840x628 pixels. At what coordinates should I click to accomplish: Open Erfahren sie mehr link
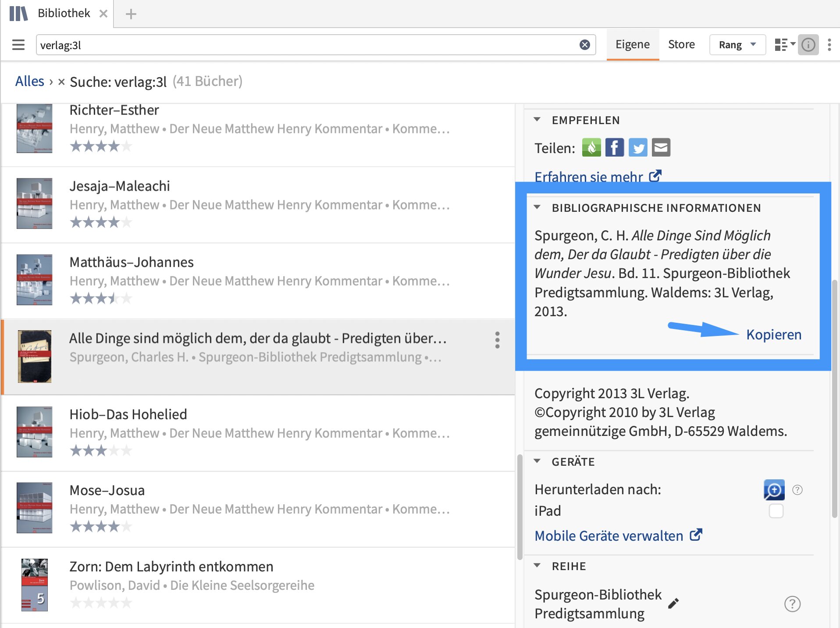[598, 176]
